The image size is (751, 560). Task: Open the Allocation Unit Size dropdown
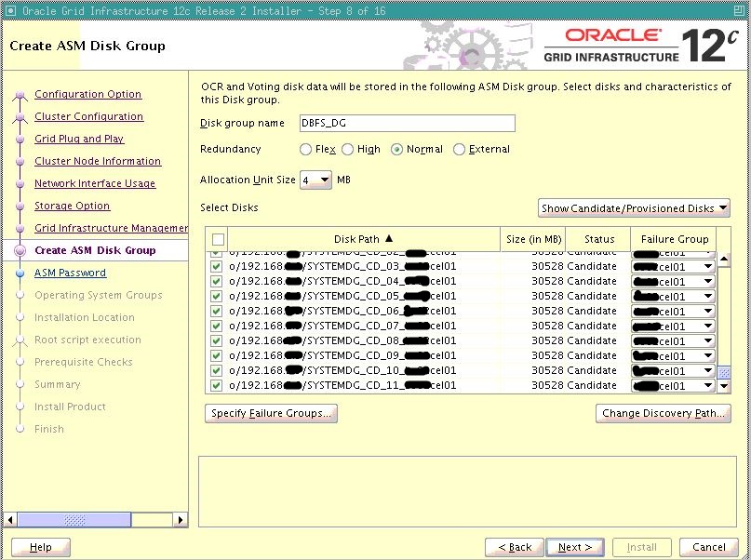315,180
